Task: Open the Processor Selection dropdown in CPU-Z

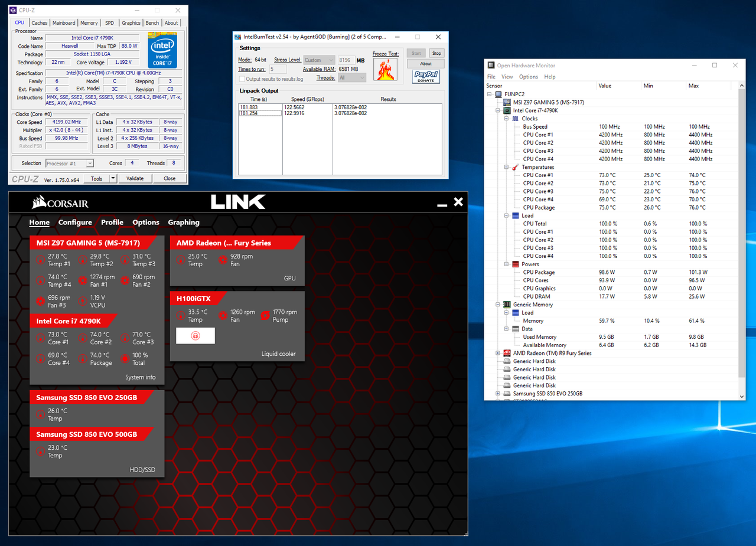Action: (70, 164)
